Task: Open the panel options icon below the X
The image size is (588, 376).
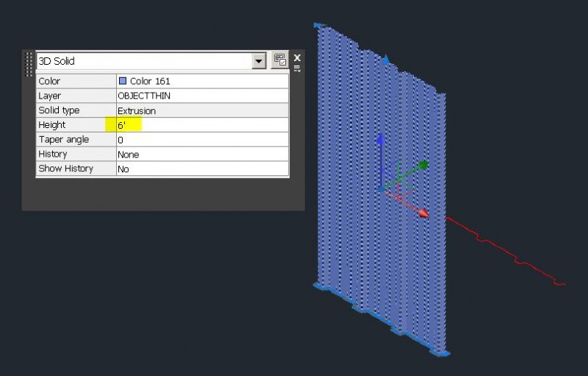Action: (x=297, y=68)
